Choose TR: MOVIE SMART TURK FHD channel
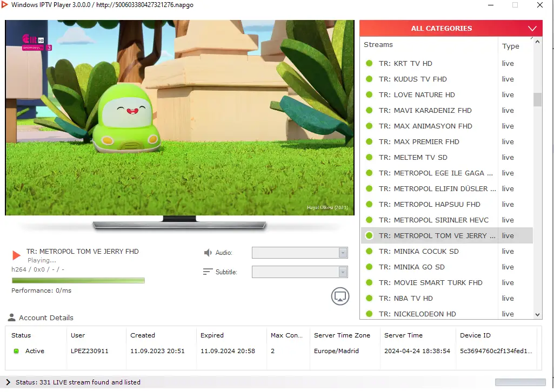The height and width of the screenshot is (392, 554). pos(446,282)
